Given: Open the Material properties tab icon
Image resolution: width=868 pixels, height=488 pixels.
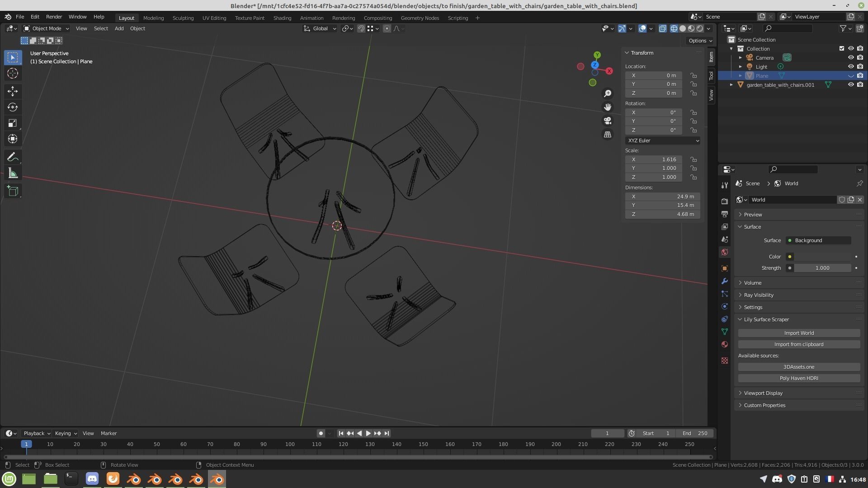Looking at the screenshot, I should [x=725, y=344].
